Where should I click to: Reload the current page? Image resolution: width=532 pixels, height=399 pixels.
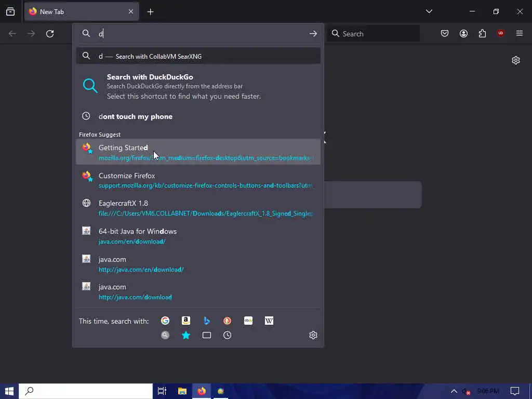[x=50, y=34]
